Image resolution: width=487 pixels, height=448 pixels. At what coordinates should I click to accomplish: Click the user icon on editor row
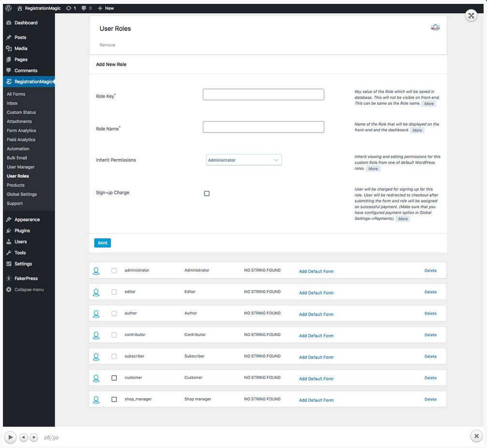click(x=96, y=292)
